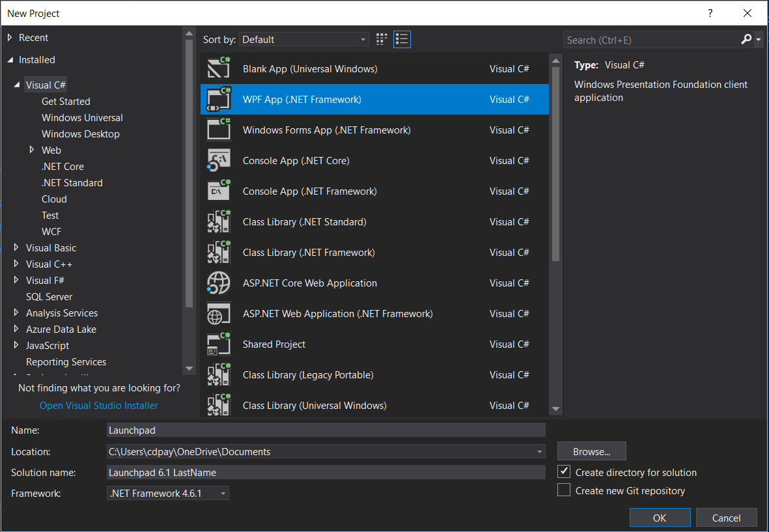769x532 pixels.
Task: Click the Shared Project template icon
Action: [219, 344]
